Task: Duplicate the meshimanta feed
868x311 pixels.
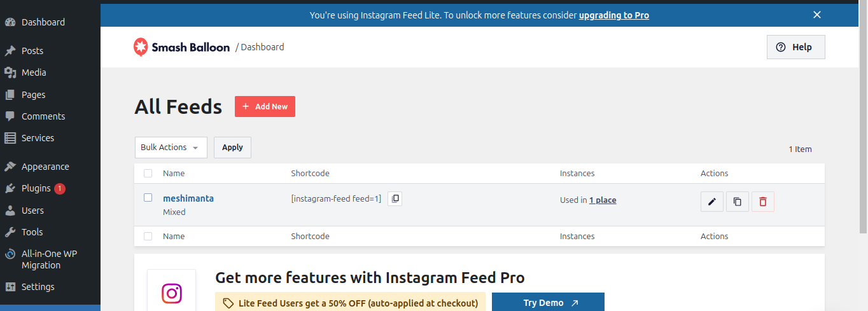Action: point(737,202)
